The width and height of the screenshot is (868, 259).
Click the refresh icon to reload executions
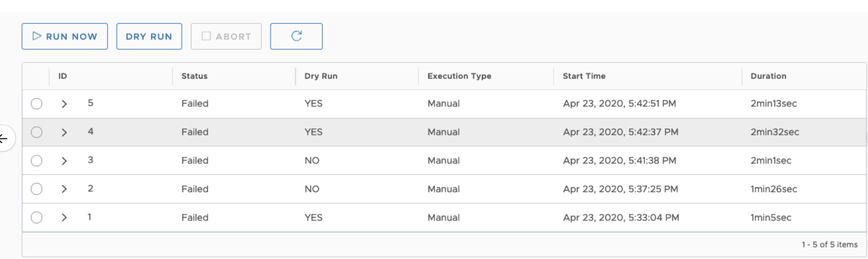(x=296, y=36)
